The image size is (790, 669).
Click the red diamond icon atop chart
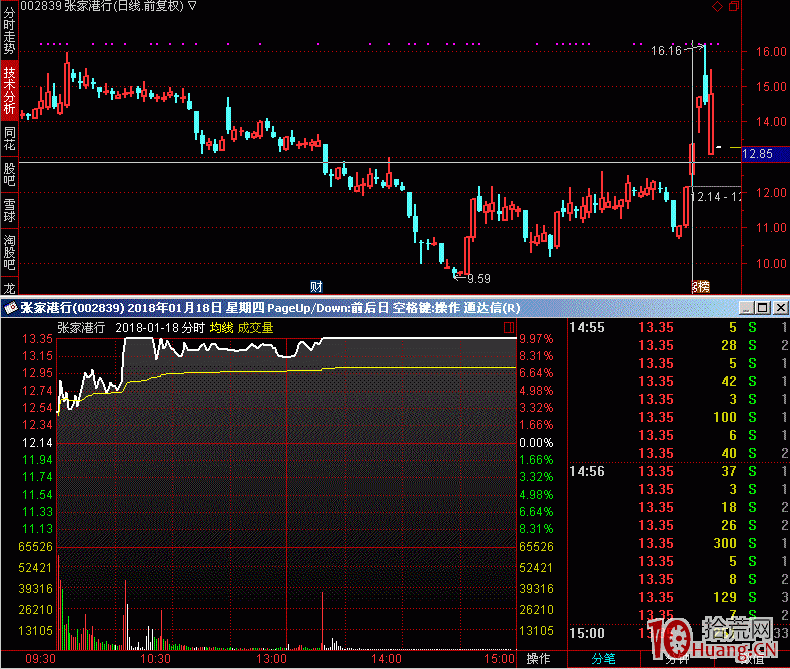pyautogui.click(x=717, y=7)
